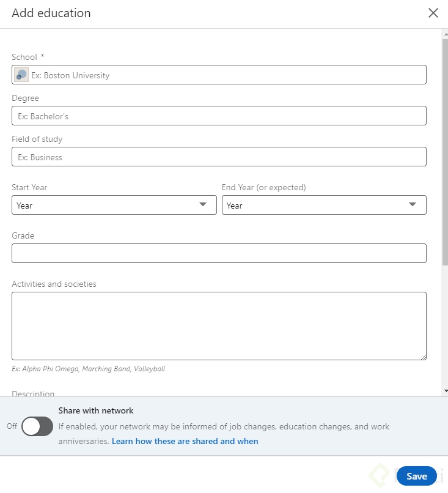Click into the Degree text field
The image size is (448, 493).
click(219, 116)
